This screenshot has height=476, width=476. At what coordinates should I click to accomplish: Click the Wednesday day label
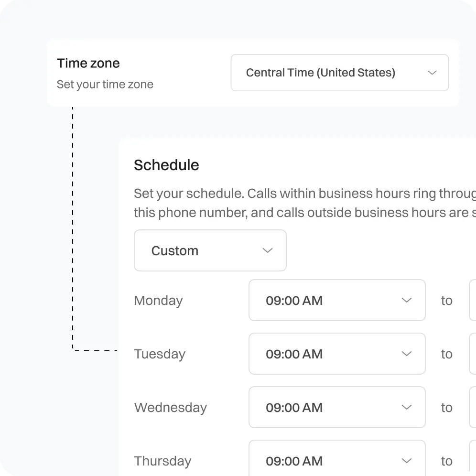[170, 408]
